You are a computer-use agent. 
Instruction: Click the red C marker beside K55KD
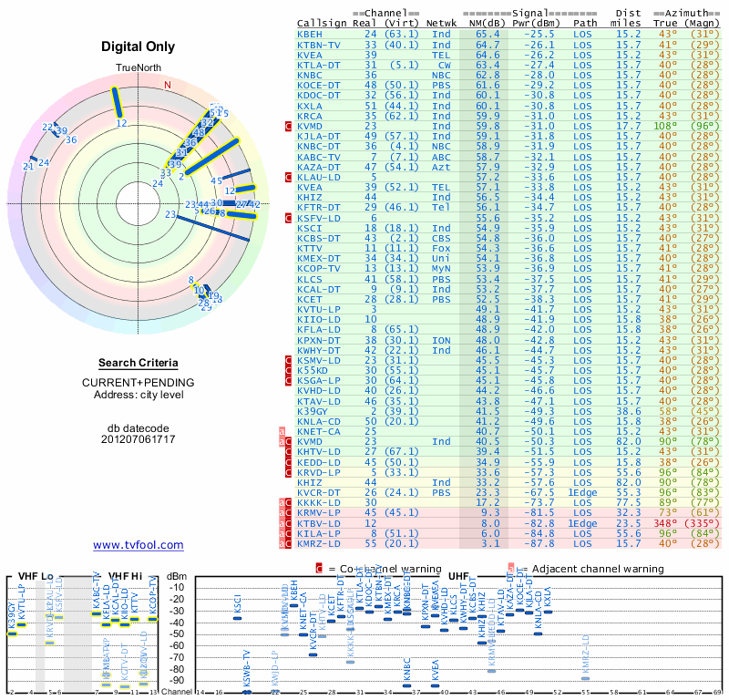click(x=288, y=370)
